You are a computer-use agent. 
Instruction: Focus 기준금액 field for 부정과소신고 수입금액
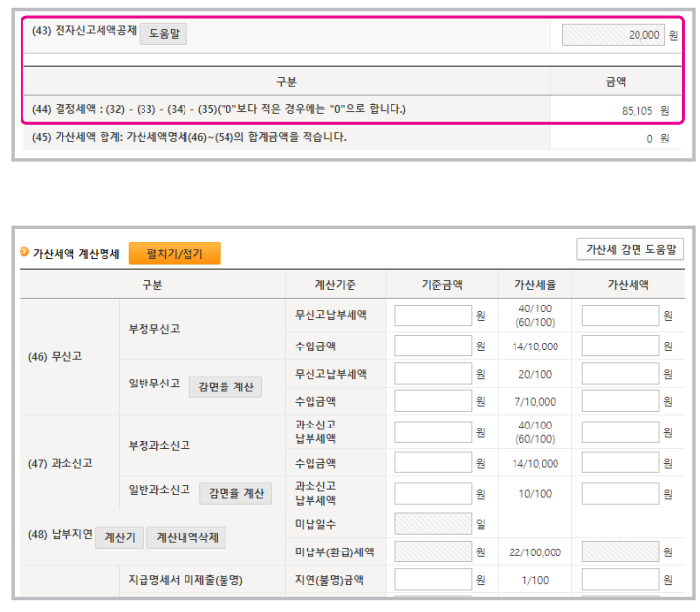click(433, 462)
